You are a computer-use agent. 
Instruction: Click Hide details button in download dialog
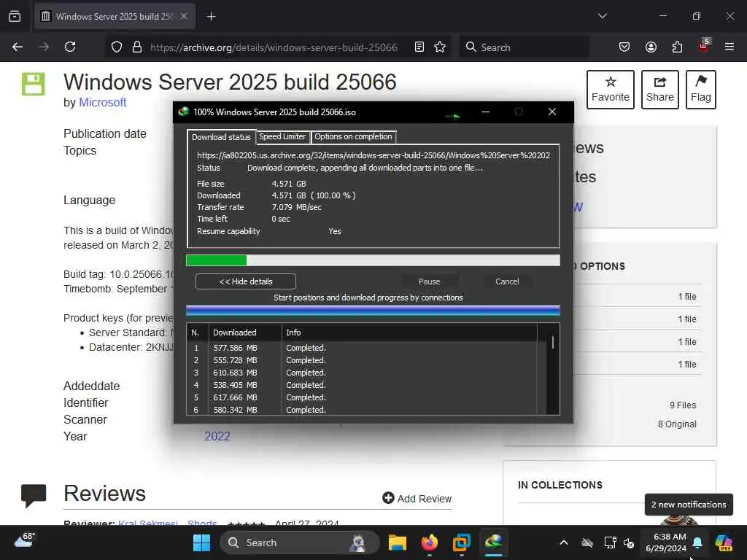[x=245, y=281]
